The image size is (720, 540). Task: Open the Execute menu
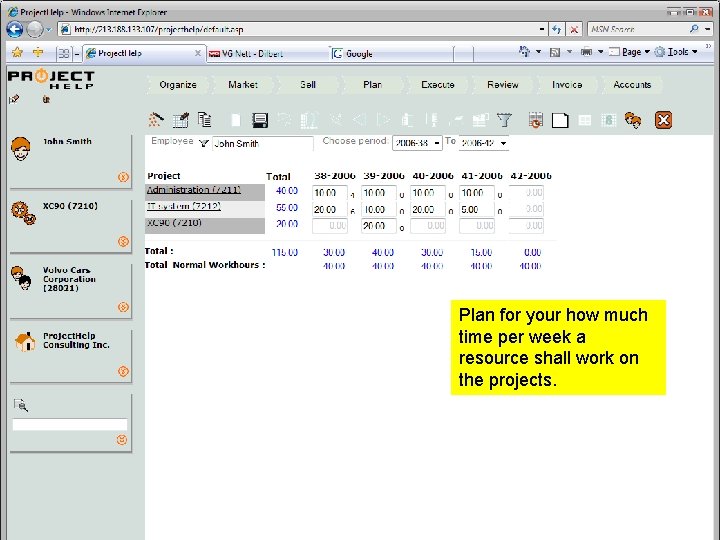click(x=438, y=84)
